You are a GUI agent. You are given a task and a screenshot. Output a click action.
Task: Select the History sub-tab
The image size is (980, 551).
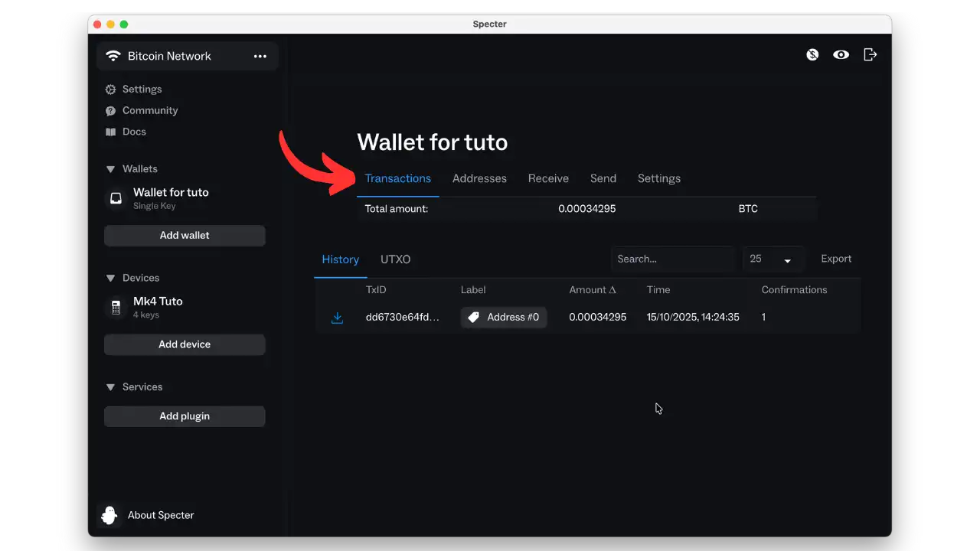click(x=341, y=259)
